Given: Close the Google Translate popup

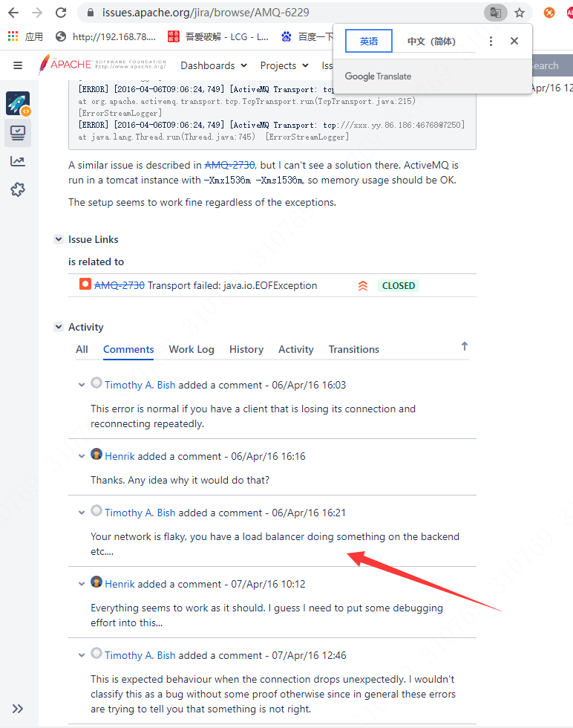Looking at the screenshot, I should click(x=514, y=41).
